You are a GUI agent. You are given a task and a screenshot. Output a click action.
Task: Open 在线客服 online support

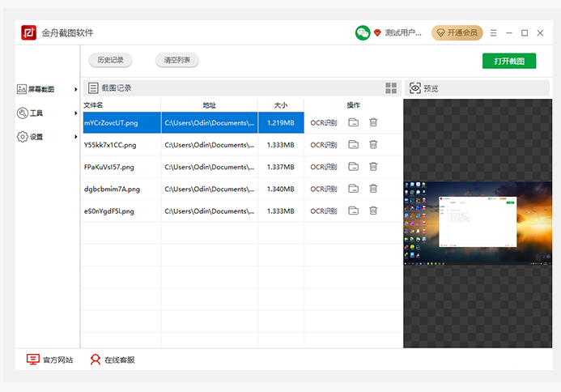click(112, 360)
